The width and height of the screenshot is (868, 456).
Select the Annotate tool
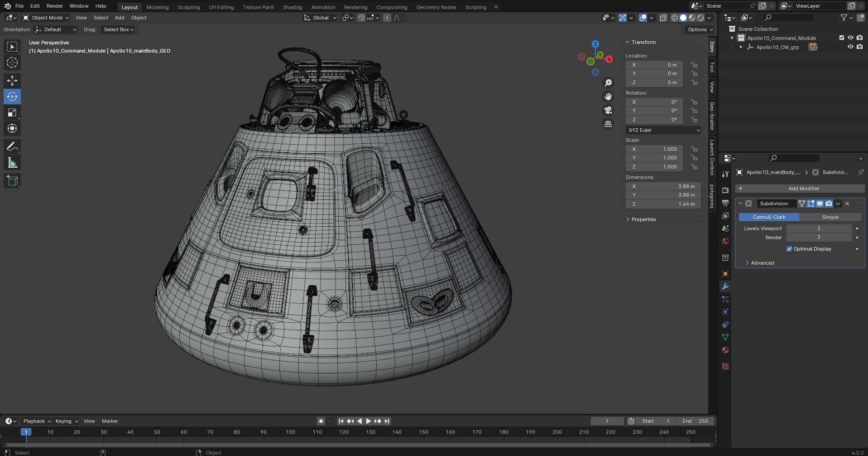point(12,147)
